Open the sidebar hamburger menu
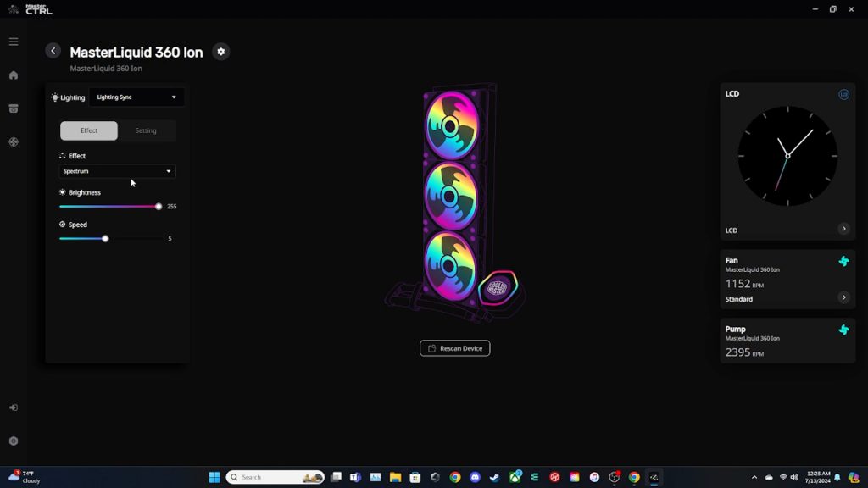Image resolution: width=868 pixels, height=488 pixels. tap(13, 41)
